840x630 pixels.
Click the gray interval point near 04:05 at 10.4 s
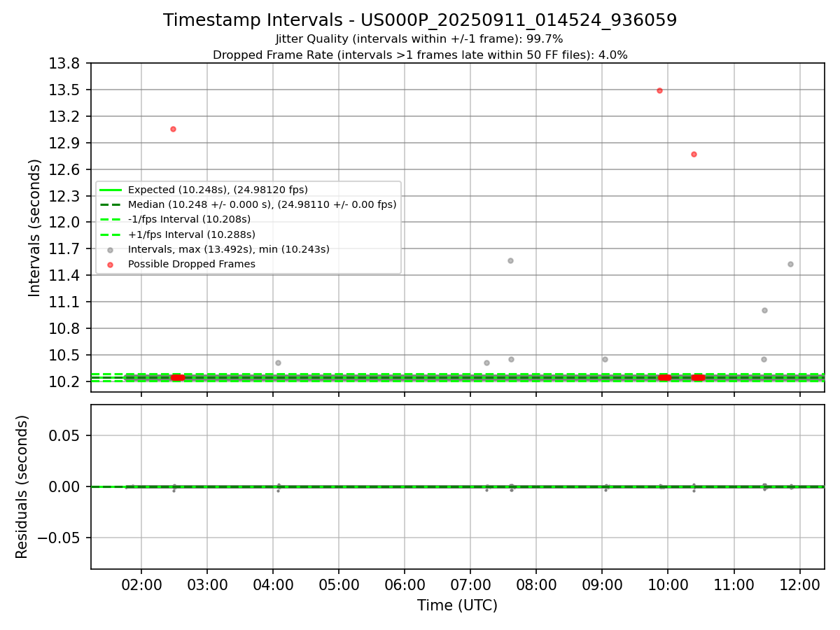278,363
